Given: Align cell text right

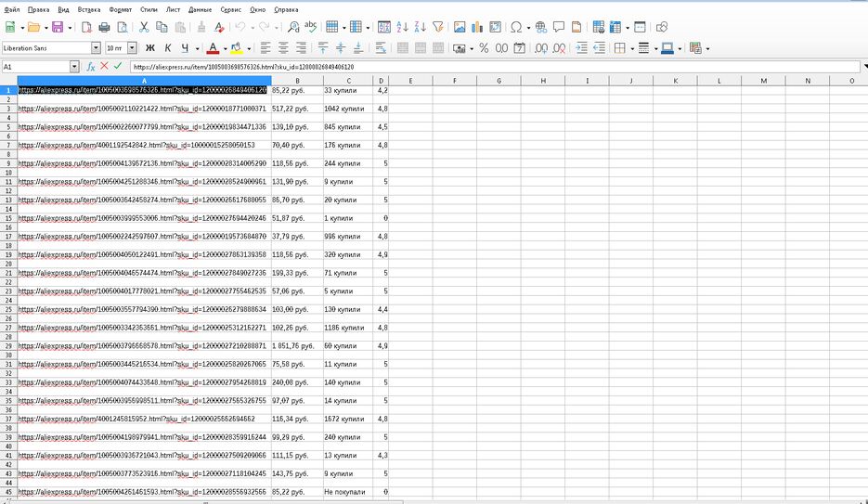Looking at the screenshot, I should tap(301, 48).
